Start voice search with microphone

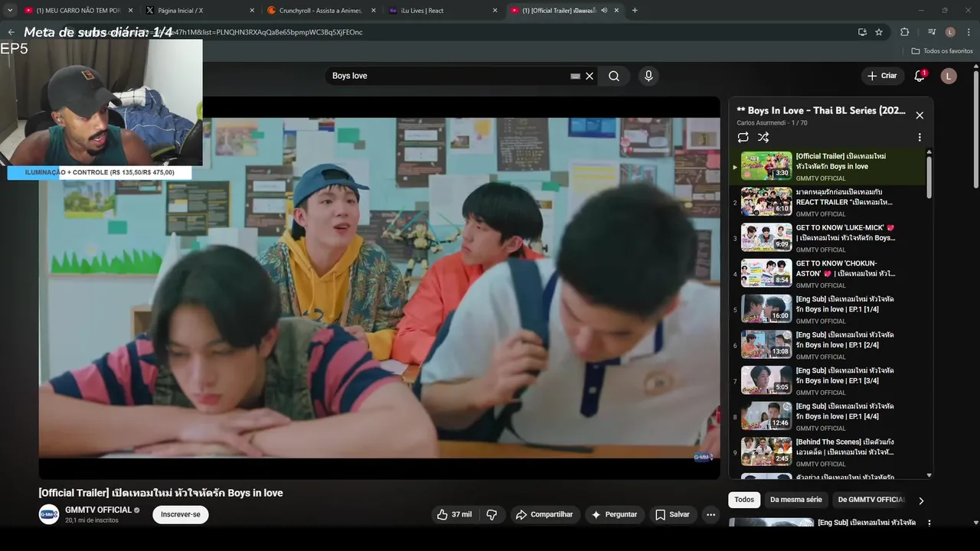[648, 76]
